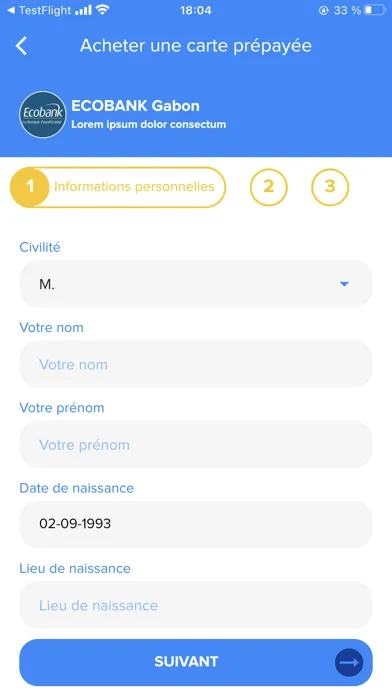Screen dimensions: 392x696
Task: Tap the arrow icon on the Suivant button
Action: (x=349, y=662)
